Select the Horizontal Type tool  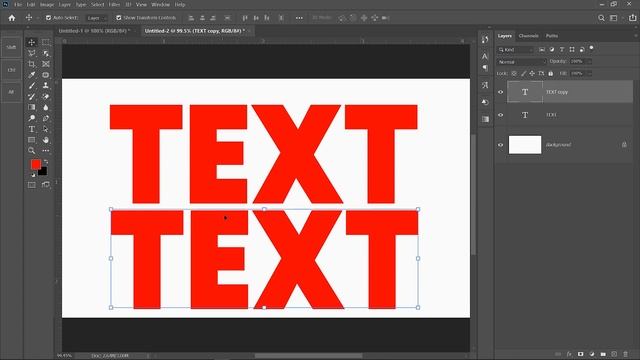coord(31,129)
